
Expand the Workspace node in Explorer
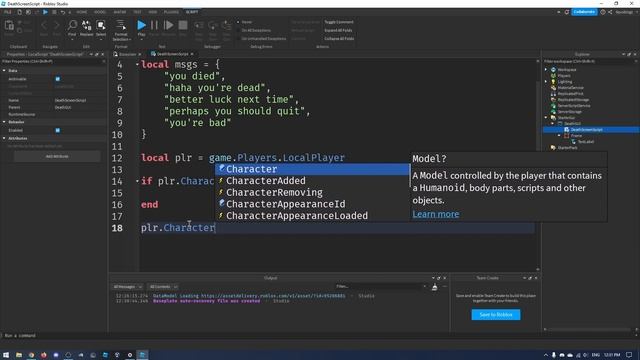[546, 70]
